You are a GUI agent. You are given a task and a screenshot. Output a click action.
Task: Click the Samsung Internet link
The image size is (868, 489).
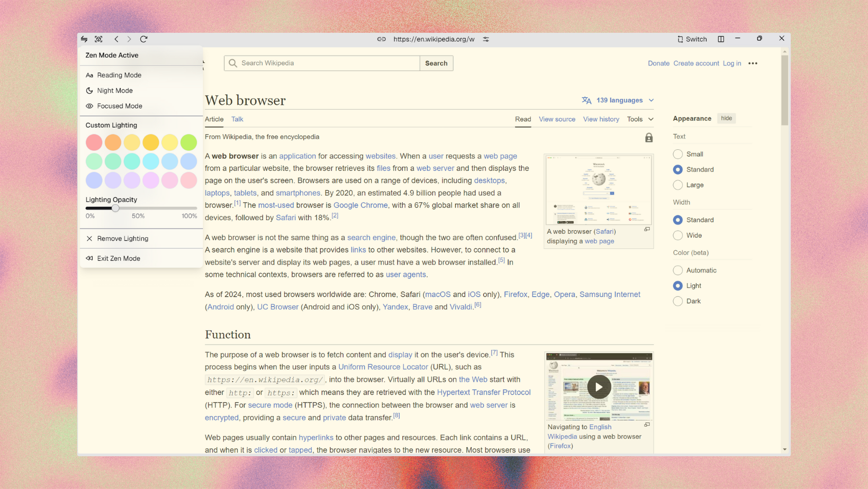(610, 294)
